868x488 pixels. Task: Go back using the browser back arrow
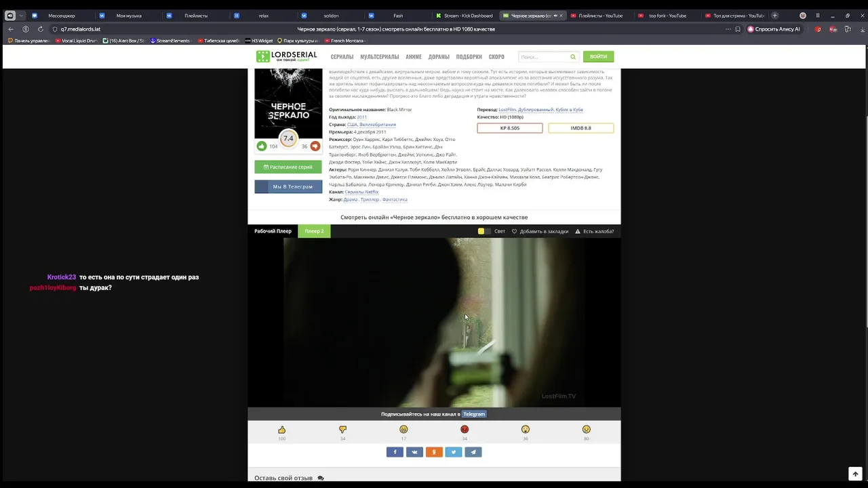[11, 29]
